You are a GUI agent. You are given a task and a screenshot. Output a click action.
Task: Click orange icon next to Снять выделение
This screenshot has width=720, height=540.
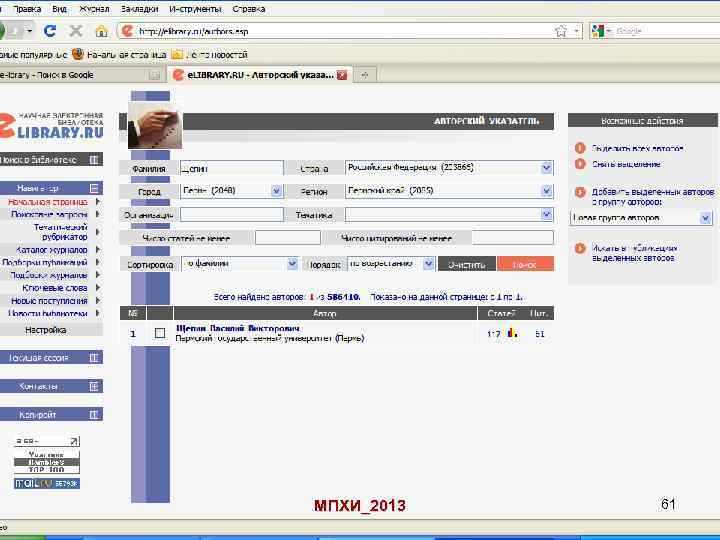point(580,163)
